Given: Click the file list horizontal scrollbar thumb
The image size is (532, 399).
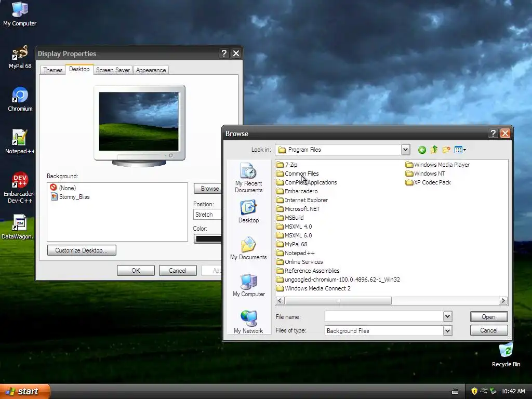Looking at the screenshot, I should [338, 301].
